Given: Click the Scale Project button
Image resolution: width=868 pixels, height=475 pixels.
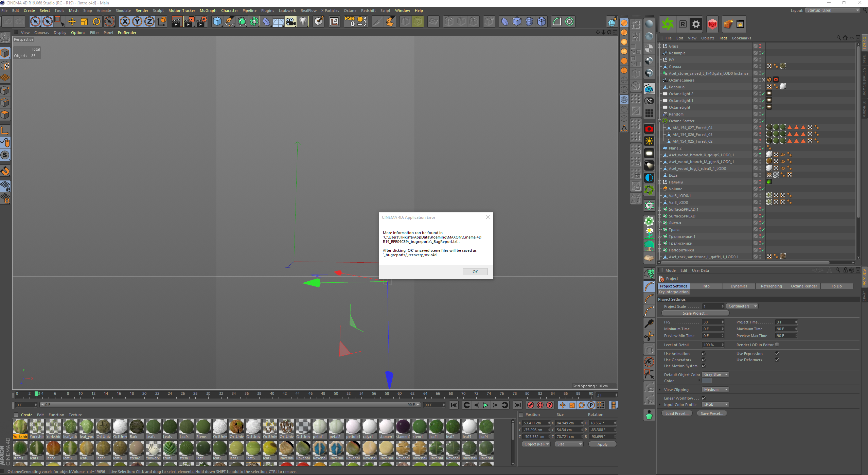Looking at the screenshot, I should pos(695,313).
